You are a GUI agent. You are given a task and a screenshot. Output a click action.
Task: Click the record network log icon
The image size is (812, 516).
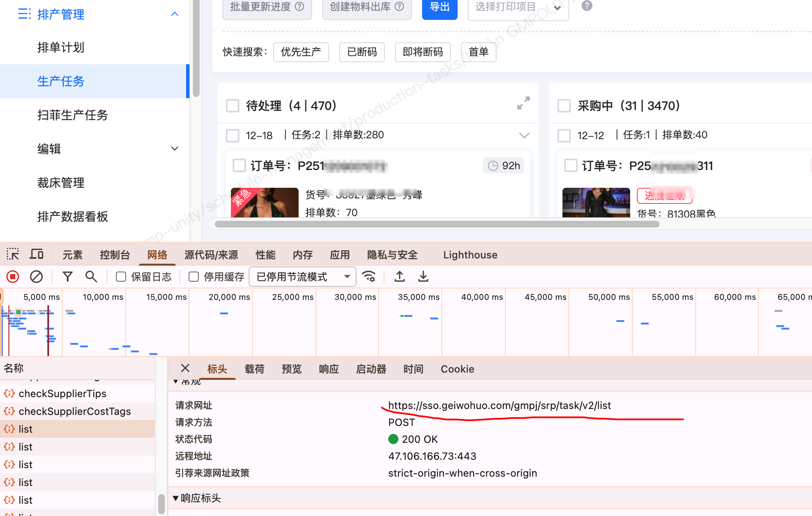[13, 277]
